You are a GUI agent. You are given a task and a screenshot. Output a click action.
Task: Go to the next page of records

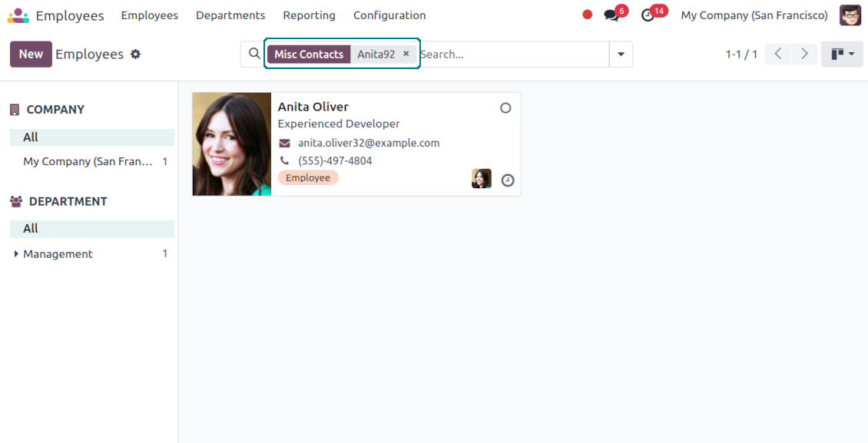tap(804, 54)
